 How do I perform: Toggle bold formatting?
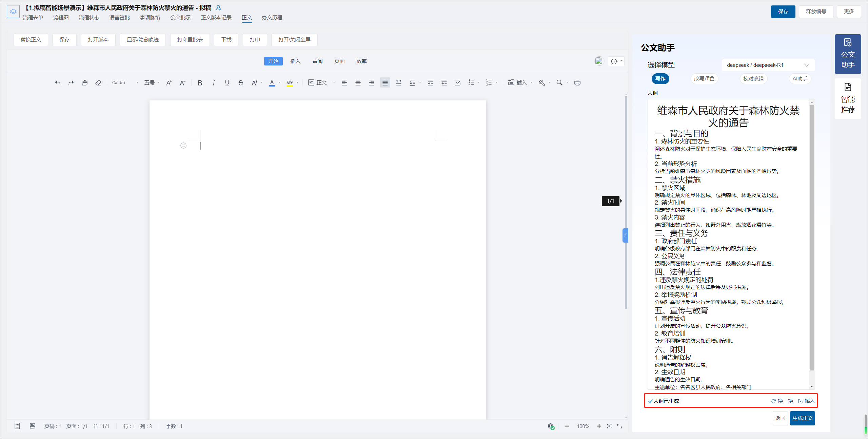[200, 83]
